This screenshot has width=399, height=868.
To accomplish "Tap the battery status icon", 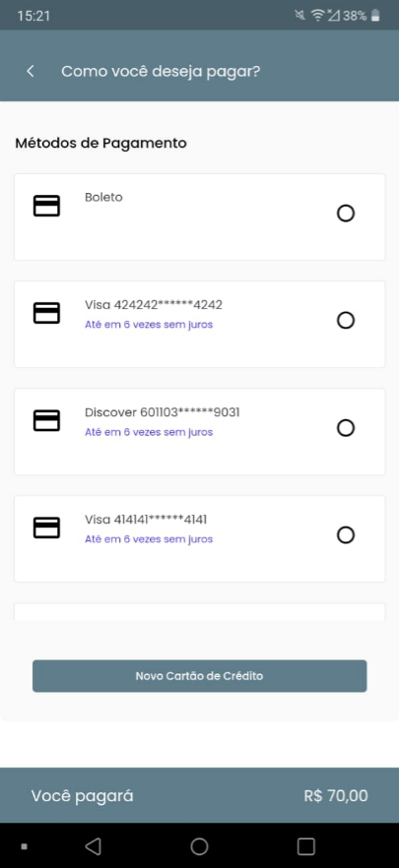I will tap(375, 16).
